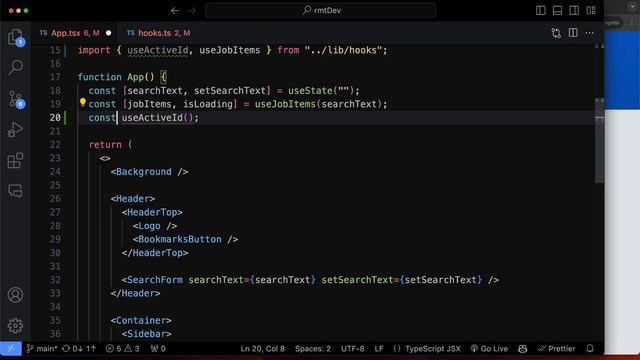Open Customize Layout options
The height and width of the screenshot is (360, 640).
(591, 11)
